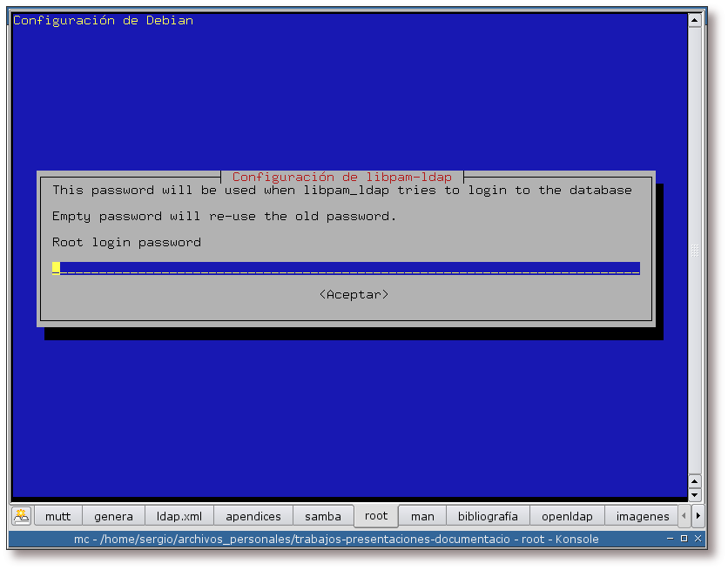728x570 pixels.
Task: Switch to the bibliografía tab
Action: click(488, 515)
